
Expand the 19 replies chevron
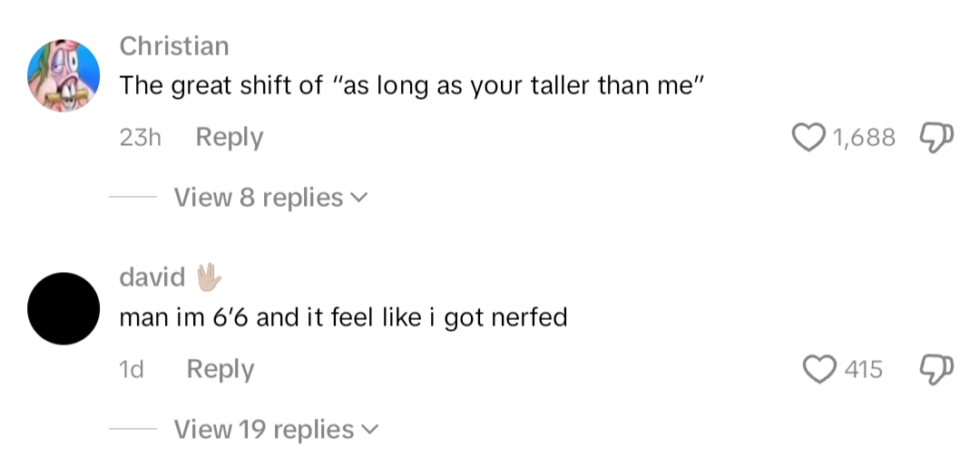tap(370, 430)
